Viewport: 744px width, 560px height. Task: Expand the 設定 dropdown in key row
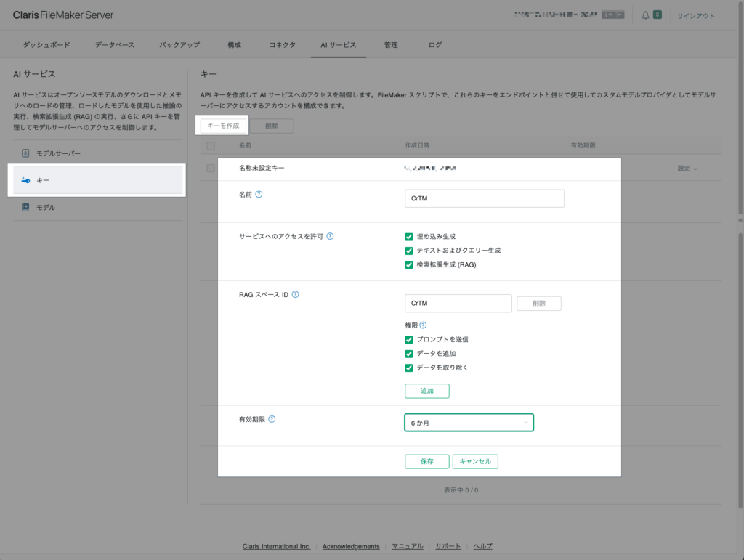pos(687,169)
